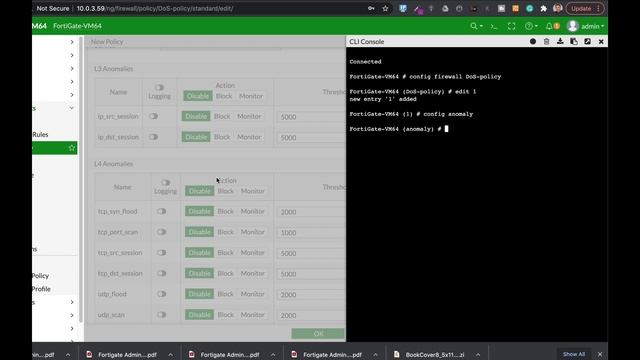Set tcp_syn_flood action to Block
The width and height of the screenshot is (640, 360).
pos(225,211)
